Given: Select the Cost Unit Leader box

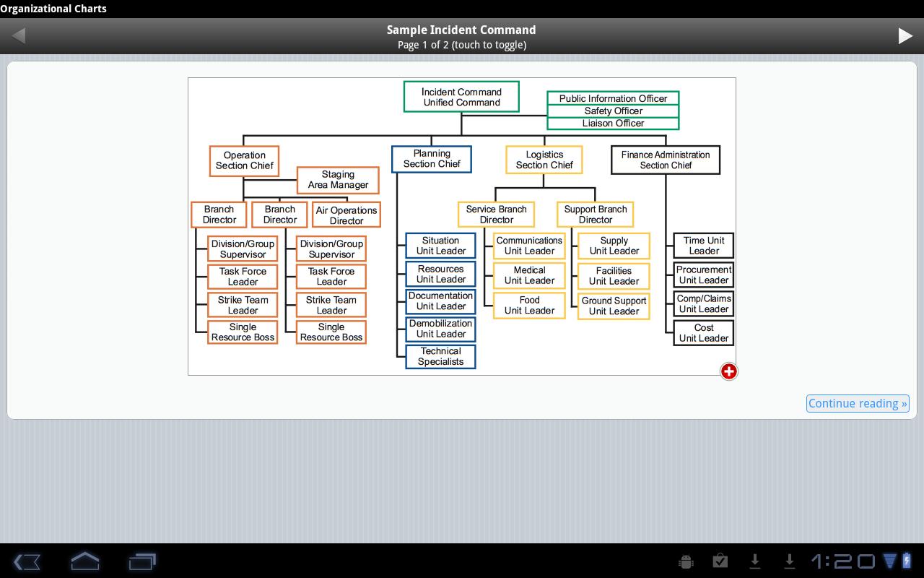Looking at the screenshot, I should [704, 332].
